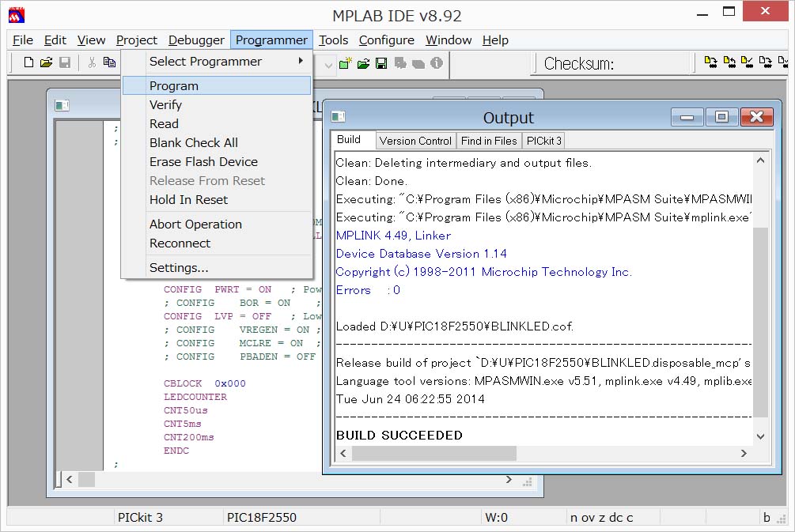Viewport: 795px width, 532px height.
Task: Click the round info icon in project toolbar
Action: click(x=437, y=62)
